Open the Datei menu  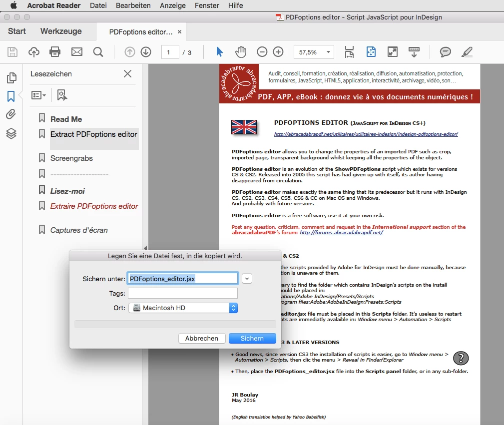(x=98, y=5)
